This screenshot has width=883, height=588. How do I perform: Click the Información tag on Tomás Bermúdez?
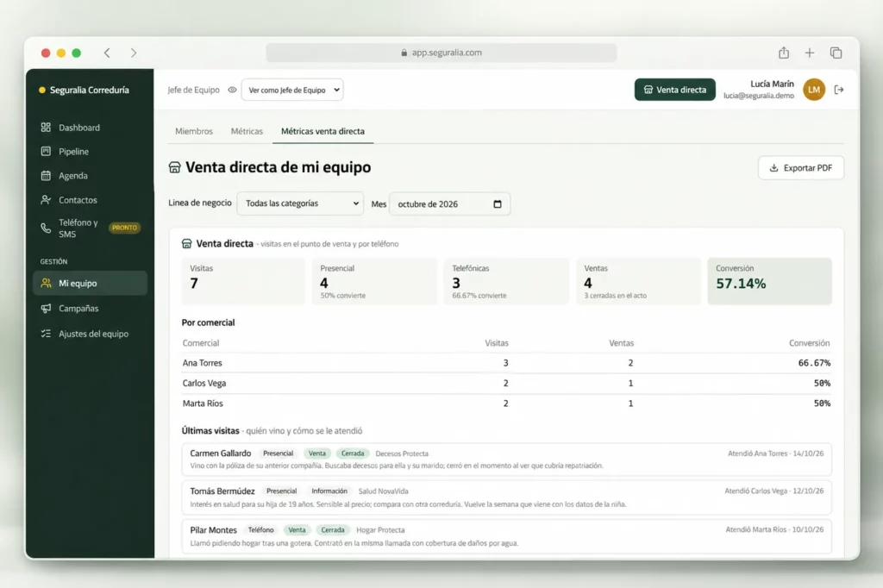click(x=329, y=491)
